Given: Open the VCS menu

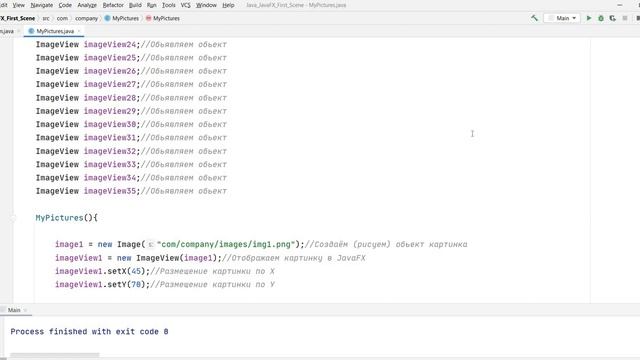Looking at the screenshot, I should (x=185, y=5).
